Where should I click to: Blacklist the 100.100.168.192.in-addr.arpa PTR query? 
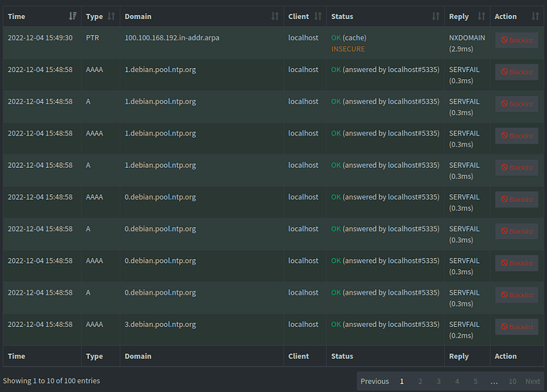[516, 40]
